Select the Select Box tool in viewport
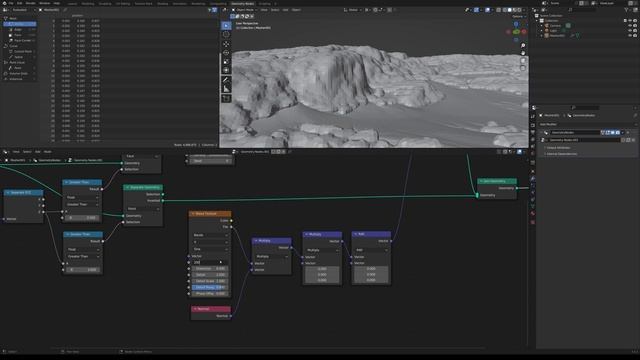This screenshot has height=360, width=640. [226, 25]
